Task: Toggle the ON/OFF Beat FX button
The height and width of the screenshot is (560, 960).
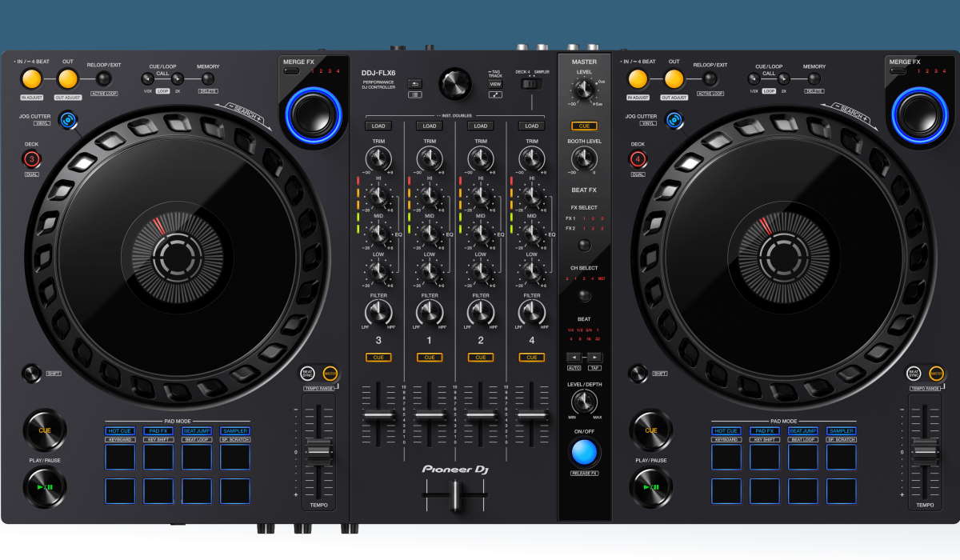Action: tap(584, 452)
